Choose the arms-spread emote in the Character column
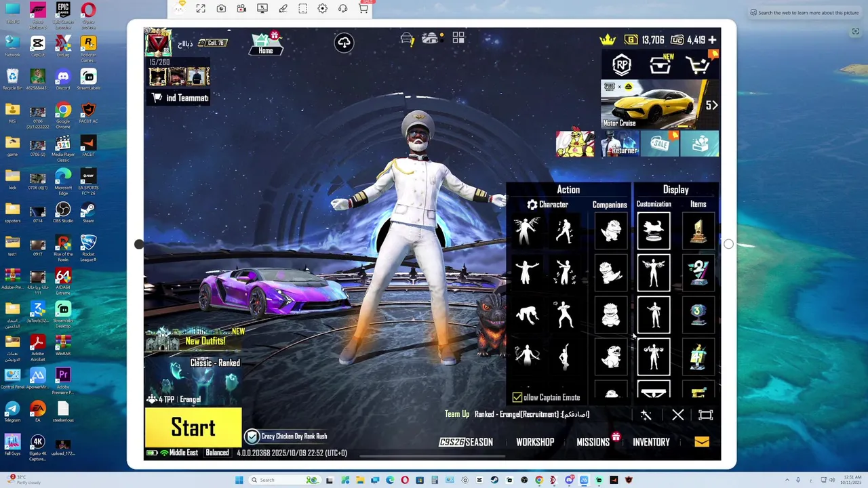Image resolution: width=868 pixels, height=488 pixels. [x=527, y=272]
